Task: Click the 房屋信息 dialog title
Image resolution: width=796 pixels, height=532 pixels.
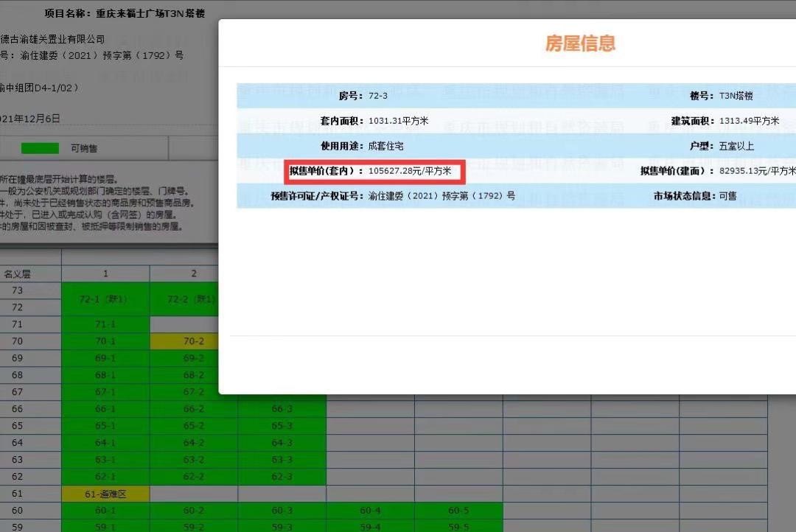Action: click(x=580, y=43)
